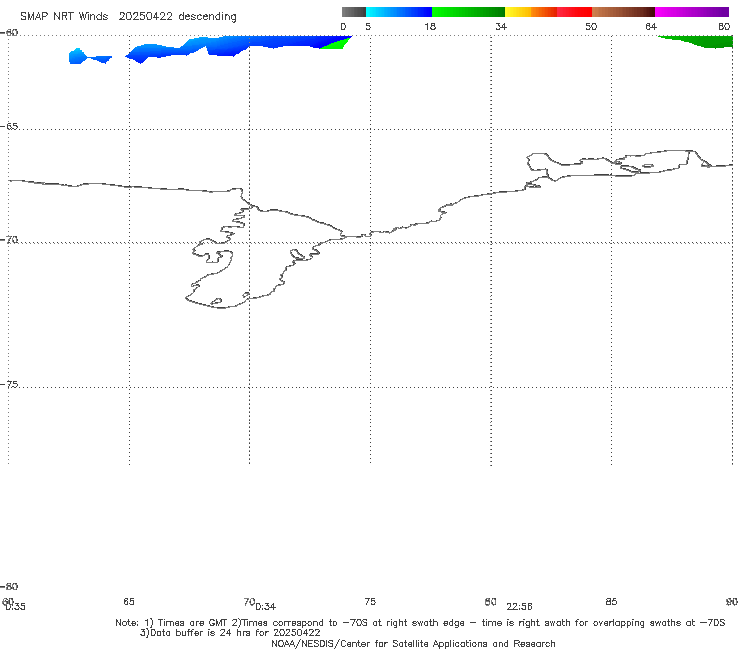Click the 'SMAP NRT Winds' title text
The image size is (740, 650).
pyautogui.click(x=64, y=16)
